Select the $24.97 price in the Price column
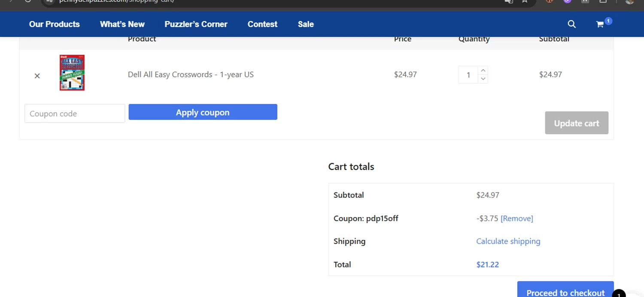 pyautogui.click(x=405, y=74)
